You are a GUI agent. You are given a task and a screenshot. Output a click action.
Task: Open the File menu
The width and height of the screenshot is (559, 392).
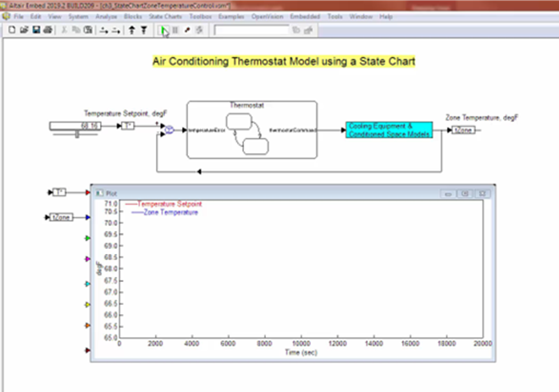click(x=19, y=16)
